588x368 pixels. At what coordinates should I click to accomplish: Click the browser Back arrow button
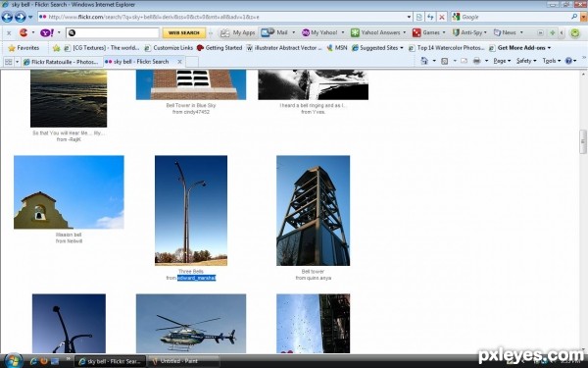point(7,17)
